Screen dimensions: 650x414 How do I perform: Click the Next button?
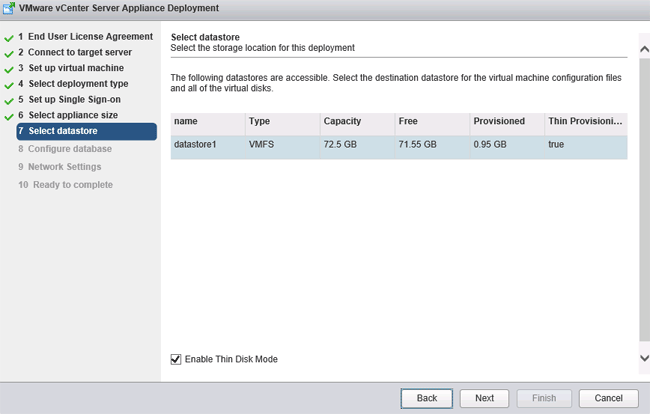click(484, 398)
